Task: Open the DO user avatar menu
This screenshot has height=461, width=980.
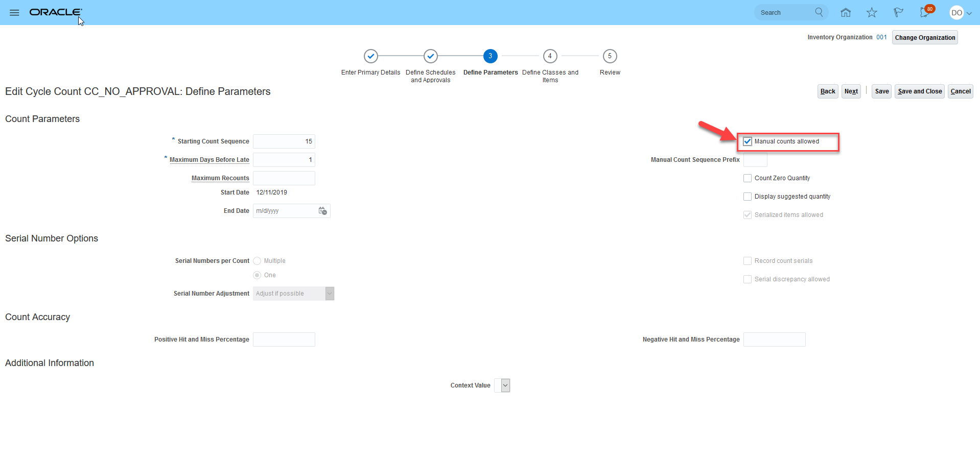Action: [961, 13]
